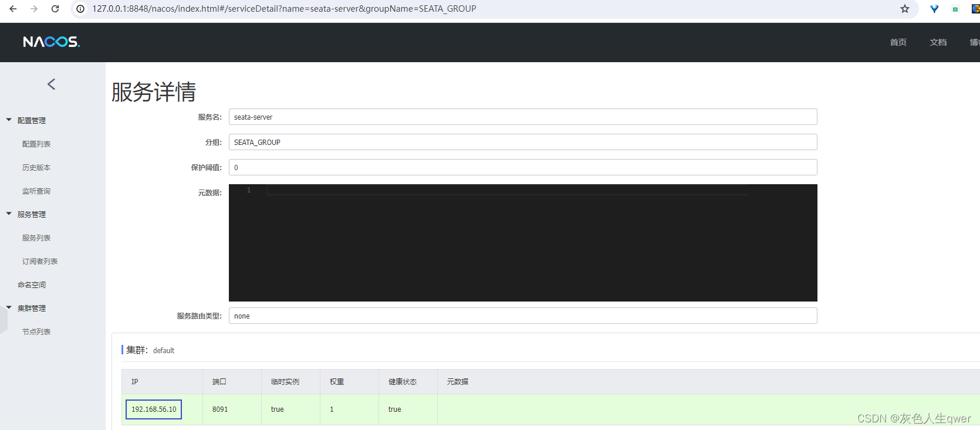Open 配置列表 in the sidebar
980x430 pixels.
[36, 144]
